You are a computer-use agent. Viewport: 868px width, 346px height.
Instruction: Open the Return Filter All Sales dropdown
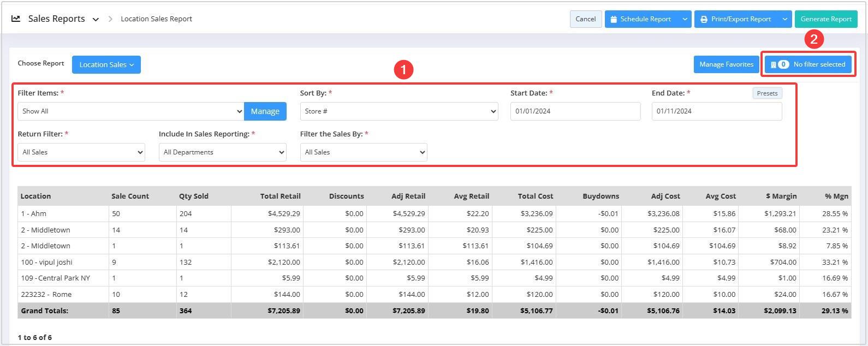pos(81,152)
